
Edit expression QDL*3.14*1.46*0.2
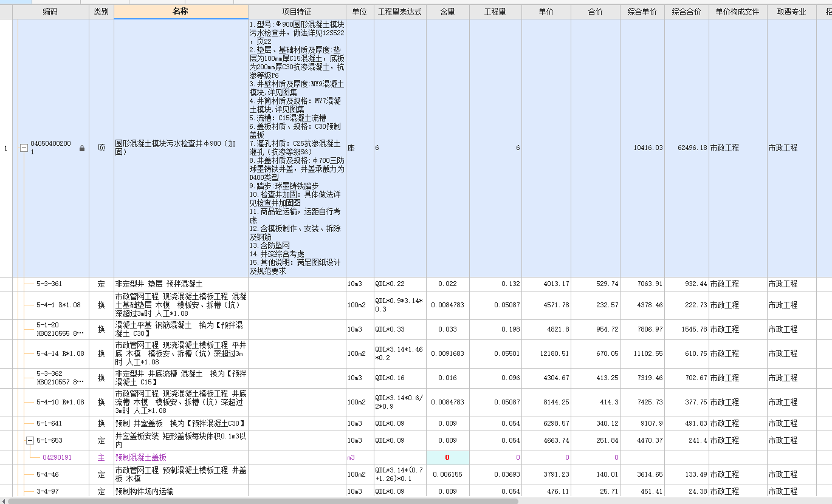tap(400, 353)
